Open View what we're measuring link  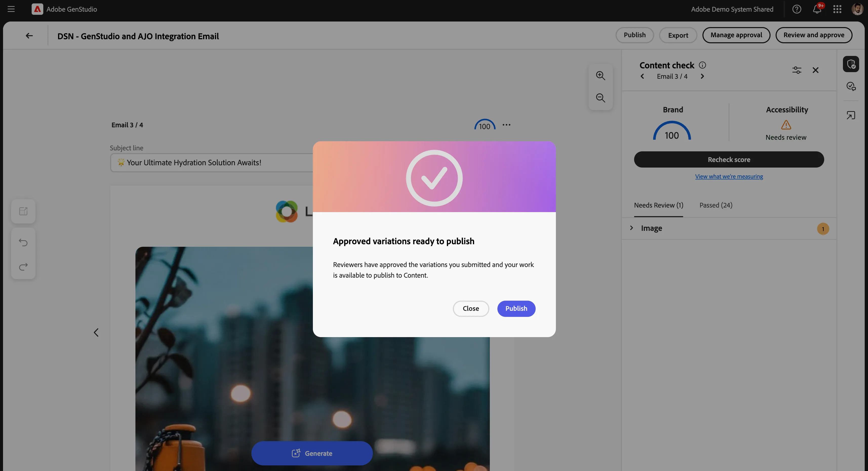pos(729,177)
